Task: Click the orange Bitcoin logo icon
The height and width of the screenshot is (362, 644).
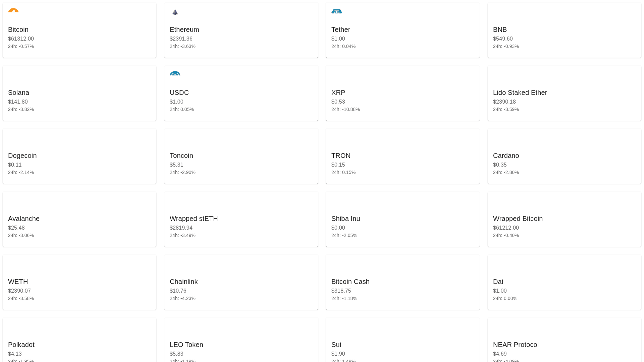Action: click(x=13, y=11)
